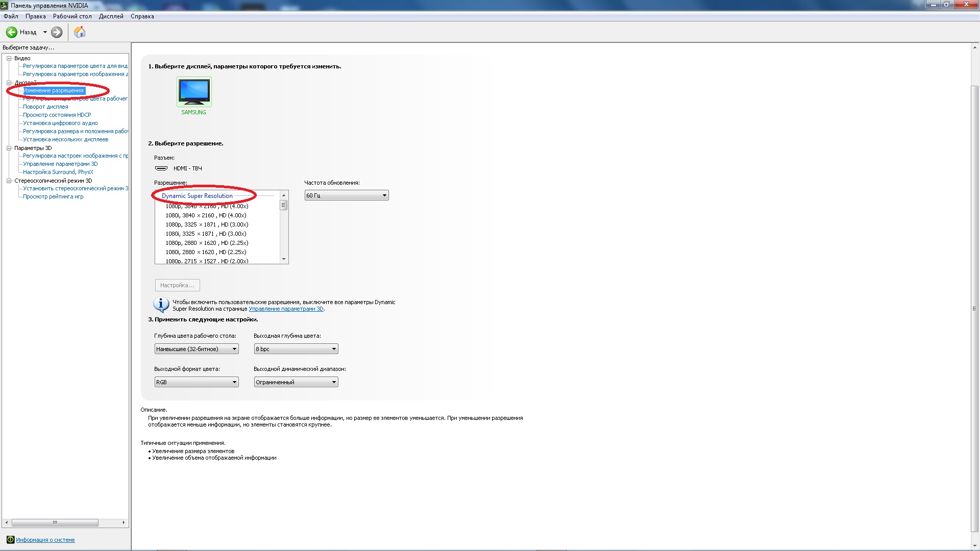Select Изменение разрешения tree item
The height and width of the screenshot is (551, 980).
[54, 91]
